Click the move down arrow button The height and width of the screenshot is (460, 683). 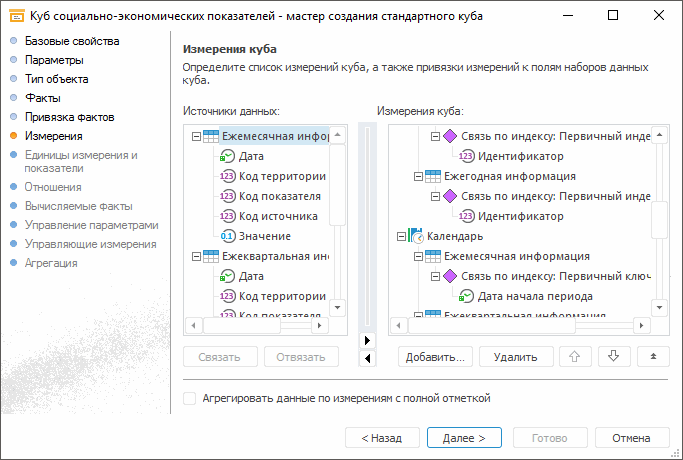[613, 356]
